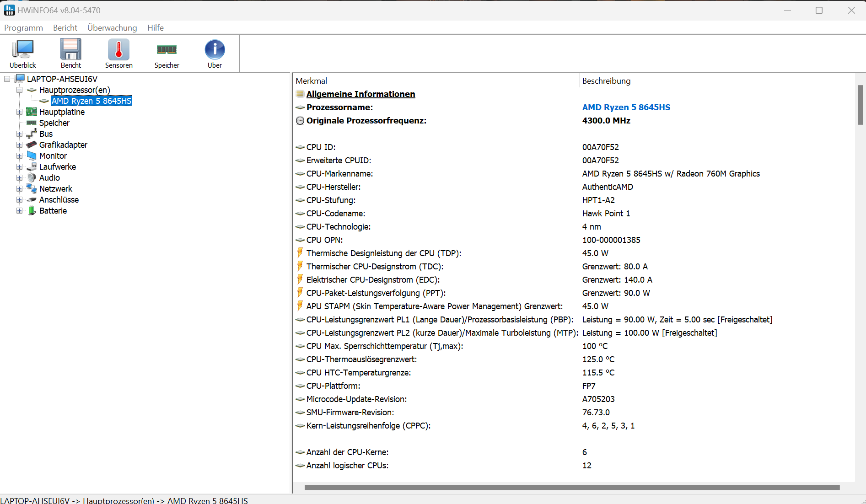Click the Speicher memory module icon
The image size is (866, 504).
point(167,50)
